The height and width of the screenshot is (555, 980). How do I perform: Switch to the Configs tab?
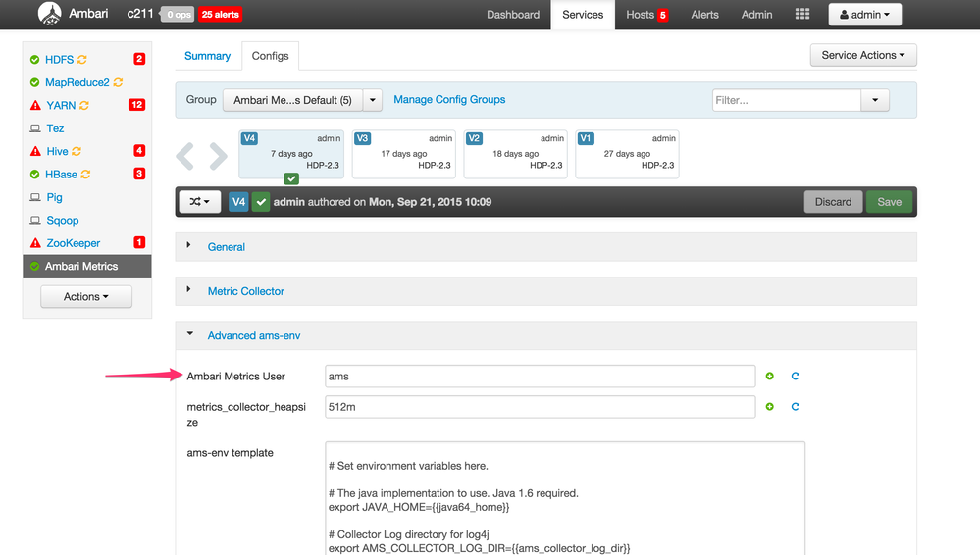(270, 56)
